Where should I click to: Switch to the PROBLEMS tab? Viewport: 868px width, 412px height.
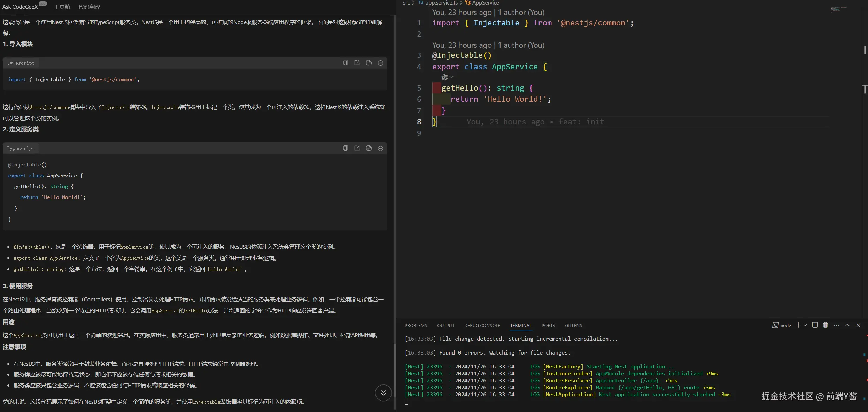coord(416,326)
